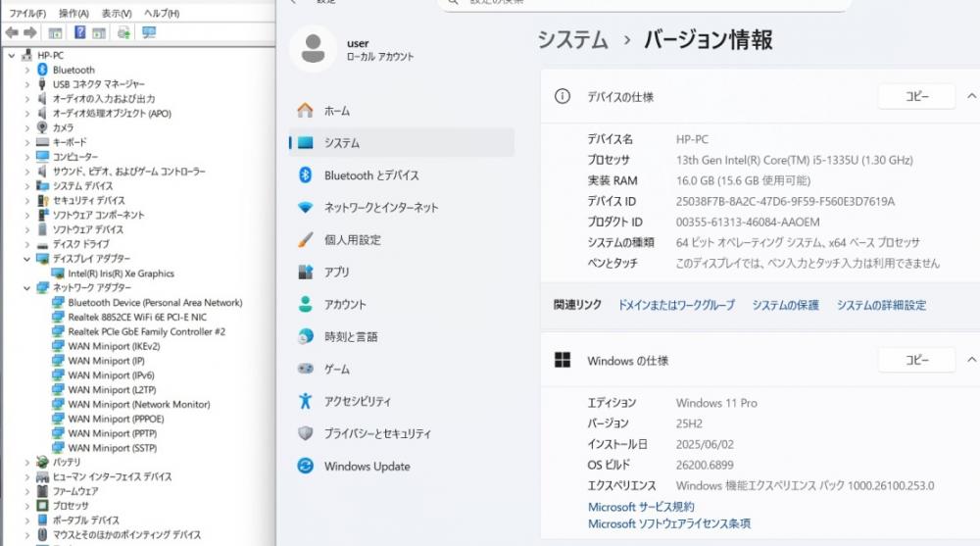Select ヒューマン インターフェイス デバイス category
The image size is (980, 546).
click(x=112, y=476)
